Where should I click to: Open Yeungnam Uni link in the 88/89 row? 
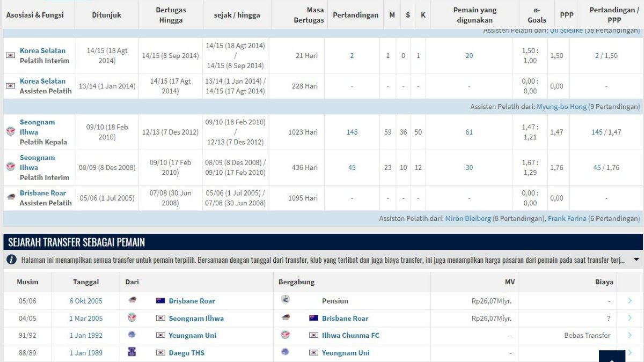tap(346, 353)
